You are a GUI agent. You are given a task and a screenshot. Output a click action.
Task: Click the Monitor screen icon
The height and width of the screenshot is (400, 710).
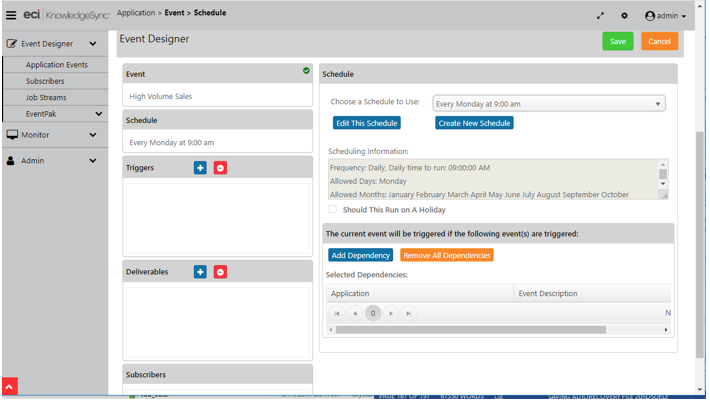[x=12, y=135]
